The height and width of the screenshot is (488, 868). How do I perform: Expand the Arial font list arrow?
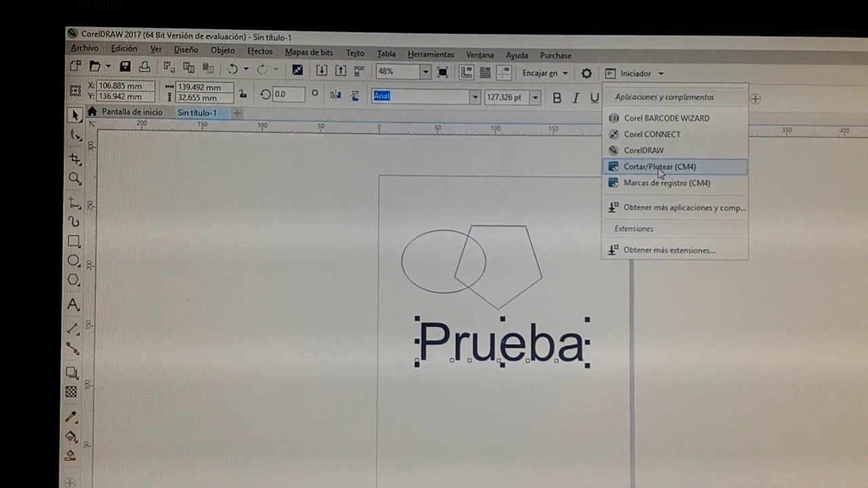coord(475,98)
